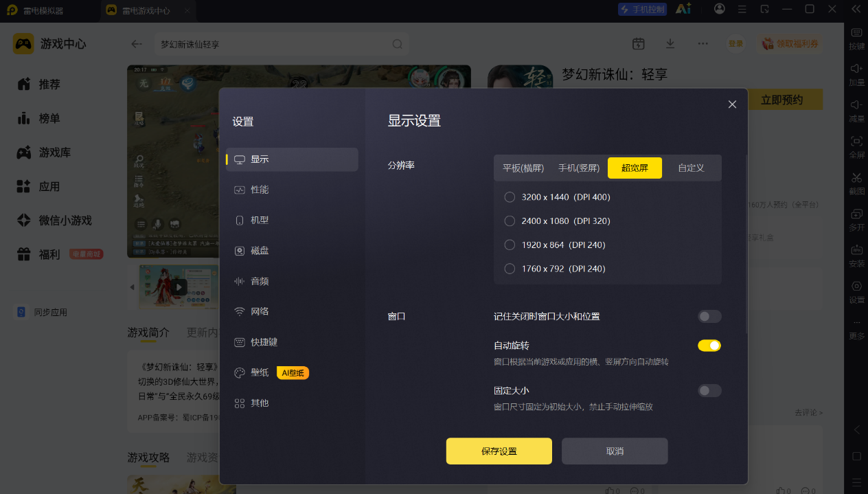Click 同步应用 sync apps item
The height and width of the screenshot is (494, 868).
42,312
